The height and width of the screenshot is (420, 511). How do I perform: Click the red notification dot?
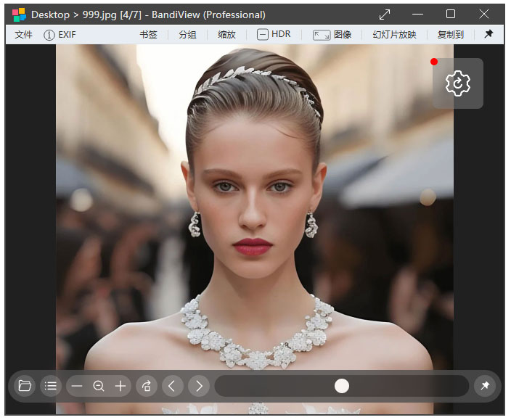tap(434, 62)
